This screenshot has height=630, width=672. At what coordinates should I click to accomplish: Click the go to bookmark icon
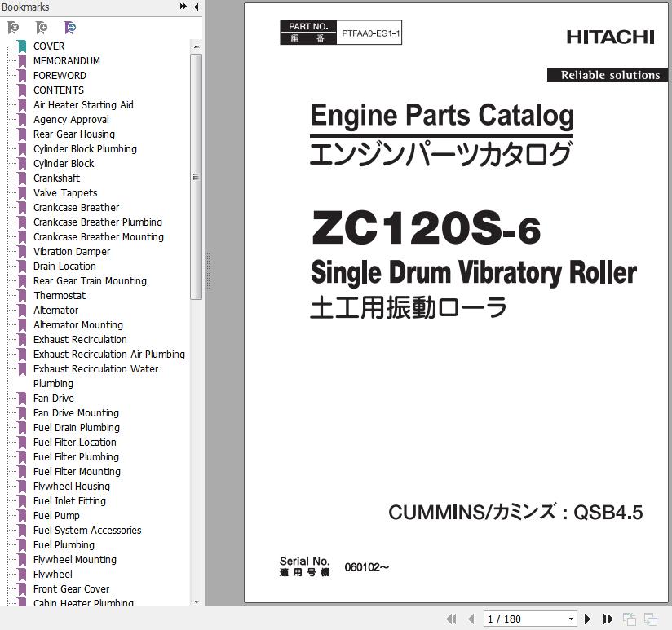(x=70, y=28)
